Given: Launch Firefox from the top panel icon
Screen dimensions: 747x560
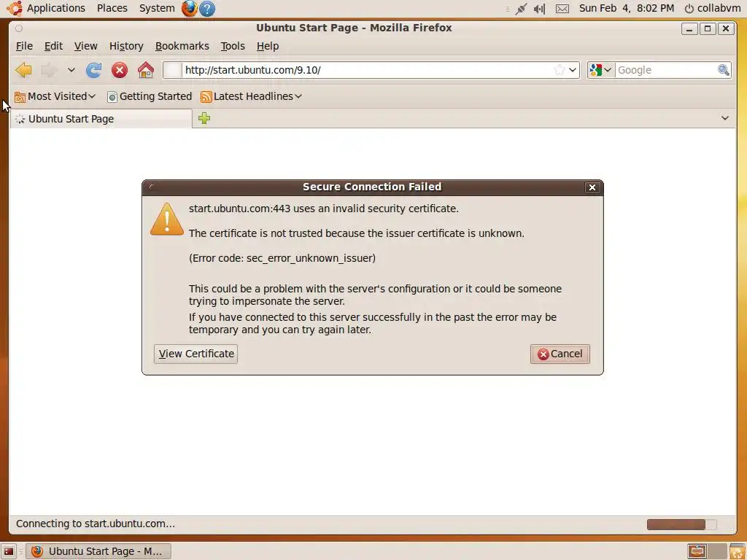Looking at the screenshot, I should click(189, 8).
